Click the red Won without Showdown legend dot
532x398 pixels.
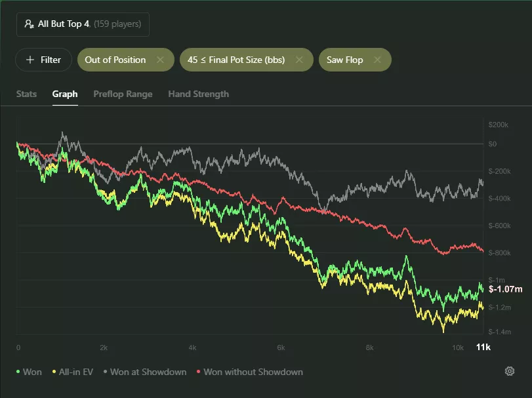click(x=199, y=372)
